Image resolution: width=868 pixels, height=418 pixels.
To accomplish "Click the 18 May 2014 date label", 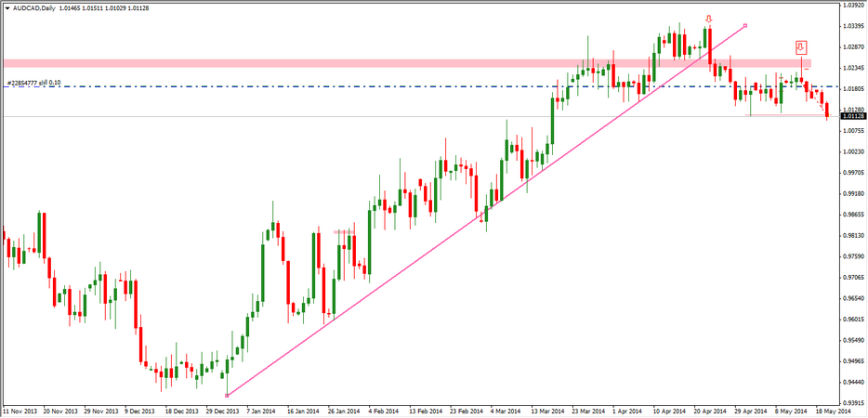I will pyautogui.click(x=833, y=410).
